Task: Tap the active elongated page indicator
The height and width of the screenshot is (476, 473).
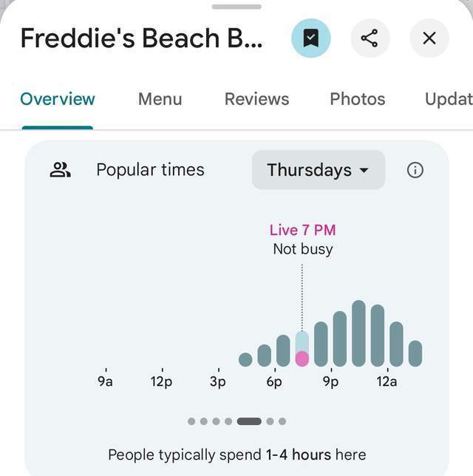Action: [x=249, y=421]
